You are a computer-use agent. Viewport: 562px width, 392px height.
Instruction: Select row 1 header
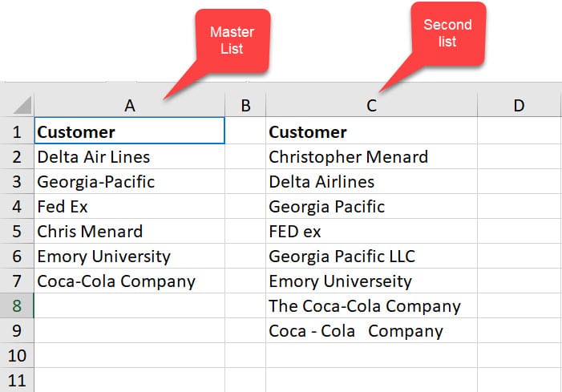point(17,131)
